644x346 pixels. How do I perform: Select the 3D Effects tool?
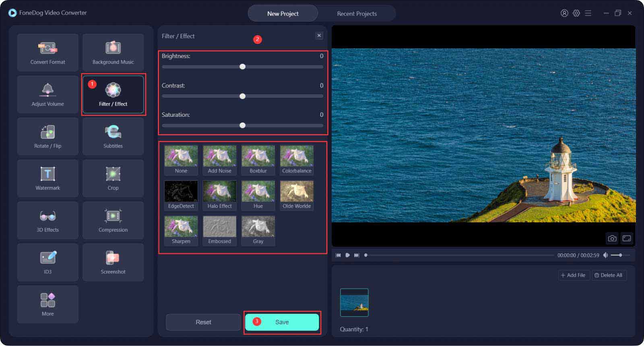(47, 220)
